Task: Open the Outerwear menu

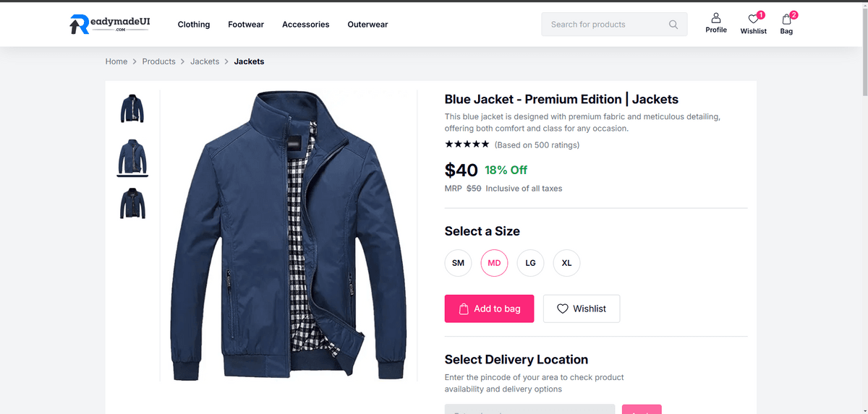Action: pyautogui.click(x=367, y=25)
